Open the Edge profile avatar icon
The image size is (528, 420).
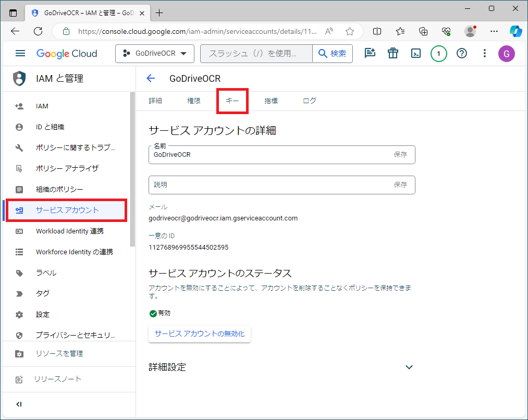tap(470, 31)
